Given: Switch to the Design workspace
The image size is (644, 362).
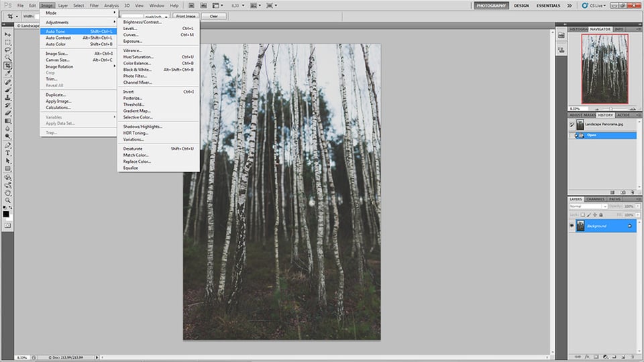Looking at the screenshot, I should (x=521, y=5).
